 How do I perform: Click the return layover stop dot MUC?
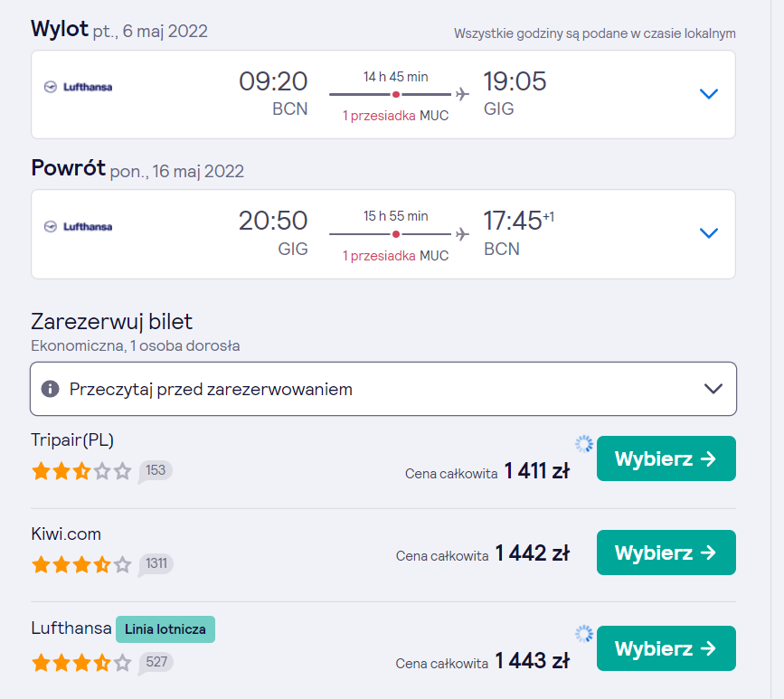[x=396, y=234]
